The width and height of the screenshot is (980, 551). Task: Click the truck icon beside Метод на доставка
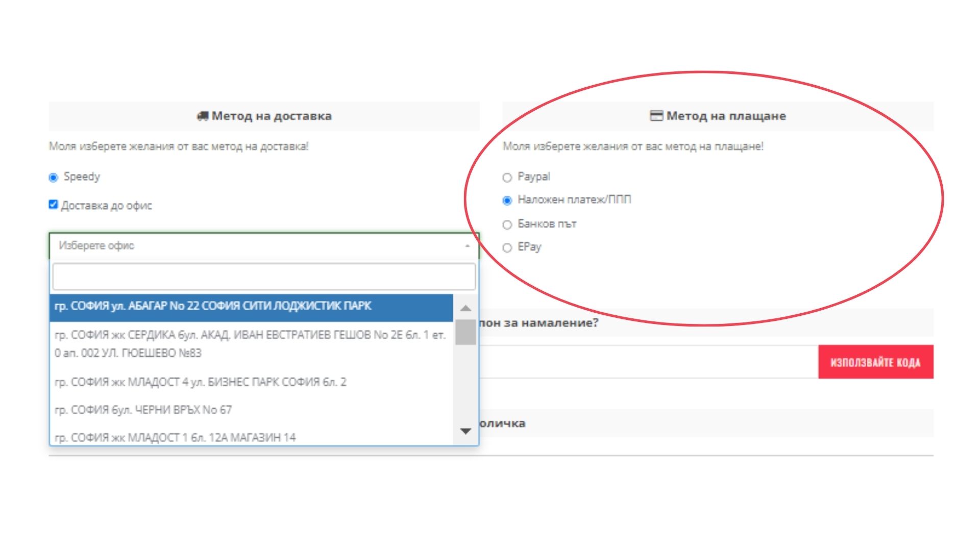pos(202,116)
